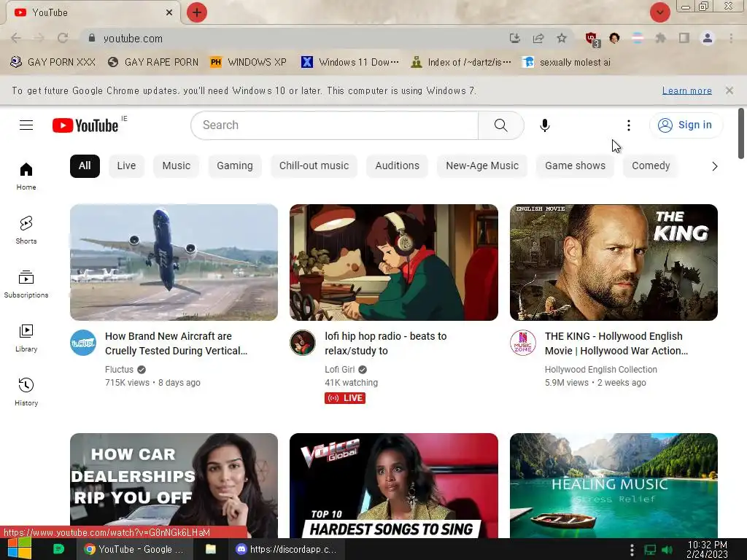Open the Chrome three-dot menu
Screen dimensions: 747x560
tap(731, 38)
